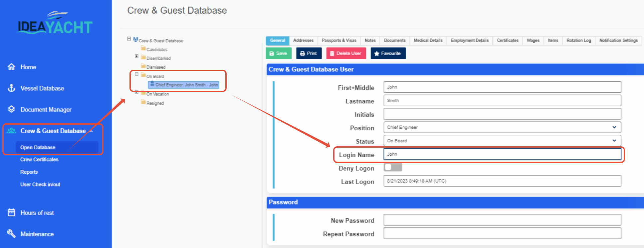Expand the Disembarked tree node
The height and width of the screenshot is (248, 644).
[136, 56]
